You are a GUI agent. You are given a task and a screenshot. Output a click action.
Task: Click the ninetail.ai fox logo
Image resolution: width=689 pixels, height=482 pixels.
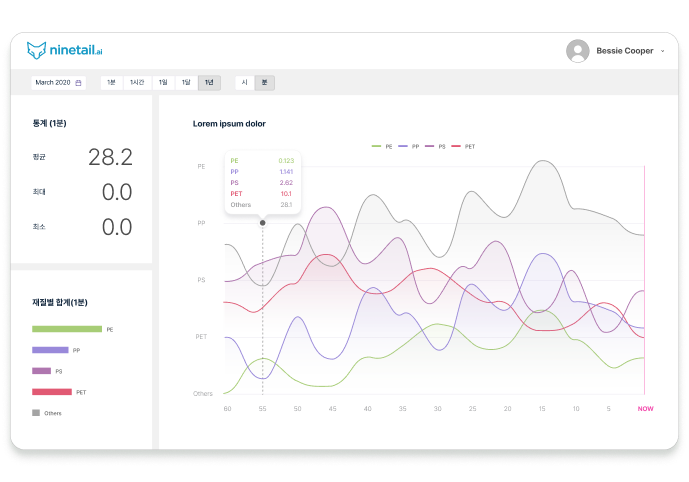37,50
